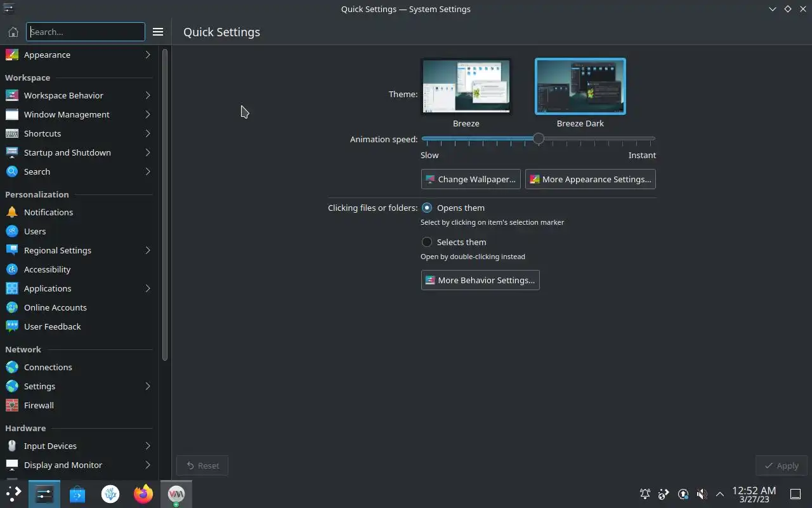Open the hamburger menu beside search
The width and height of the screenshot is (812, 508).
(x=158, y=32)
